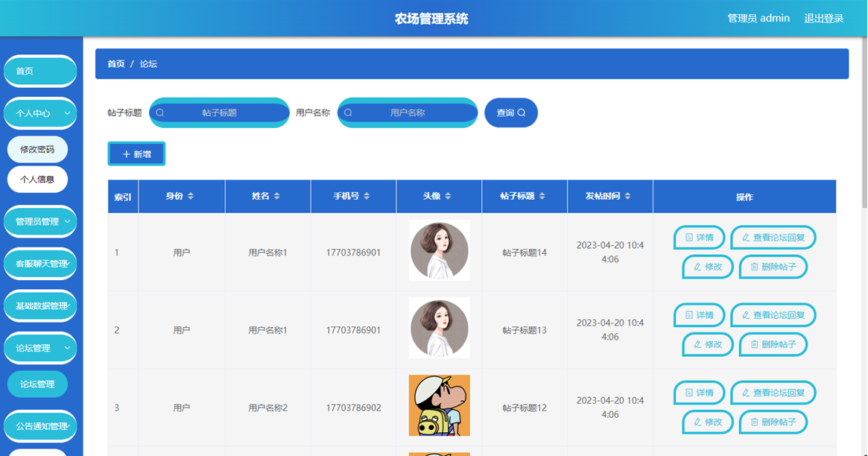Open 个人信息 submenu item

tap(38, 180)
